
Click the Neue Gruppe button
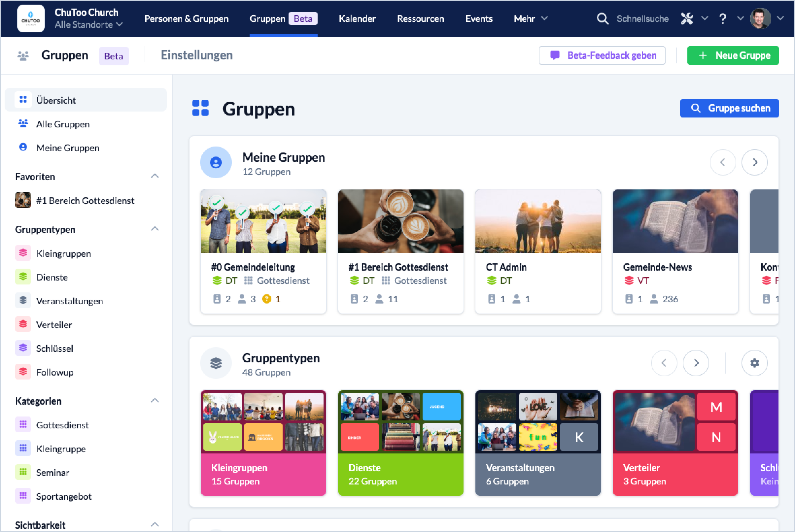(x=733, y=55)
